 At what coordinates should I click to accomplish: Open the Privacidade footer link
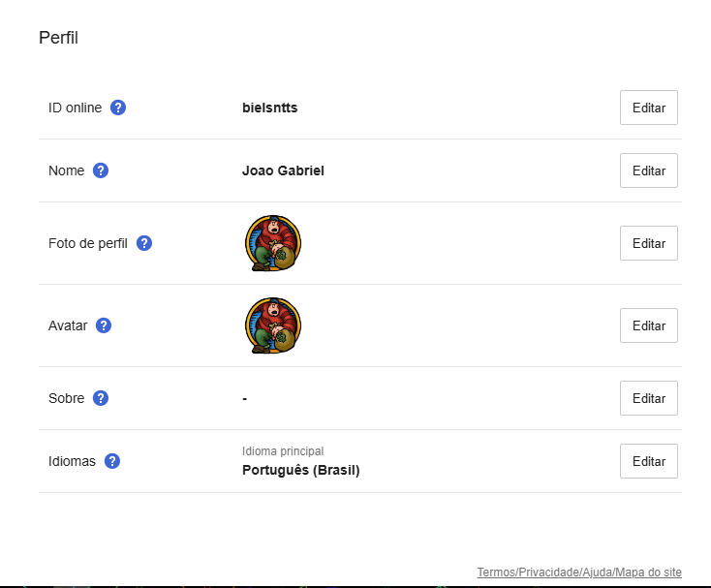547,573
